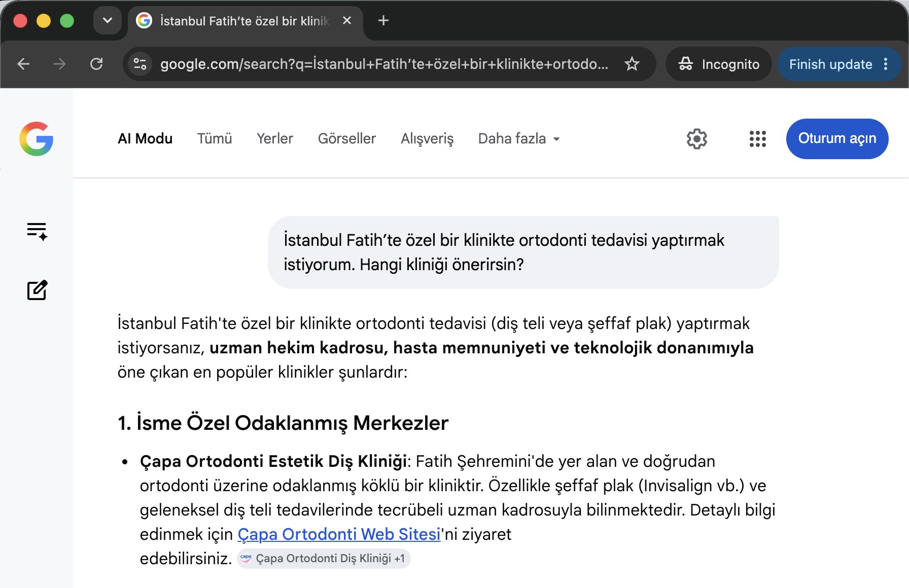Close the İstanbul Fatih'te tab
The image size is (909, 588).
[347, 21]
